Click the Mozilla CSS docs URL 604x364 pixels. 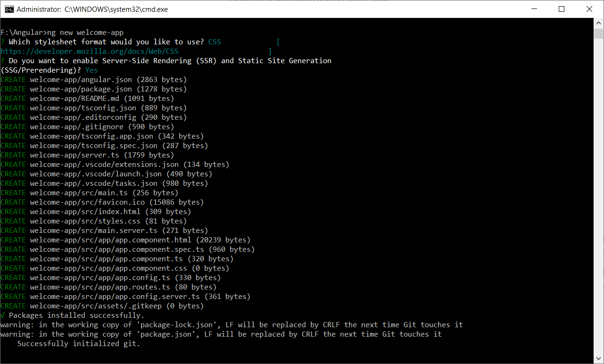point(90,51)
